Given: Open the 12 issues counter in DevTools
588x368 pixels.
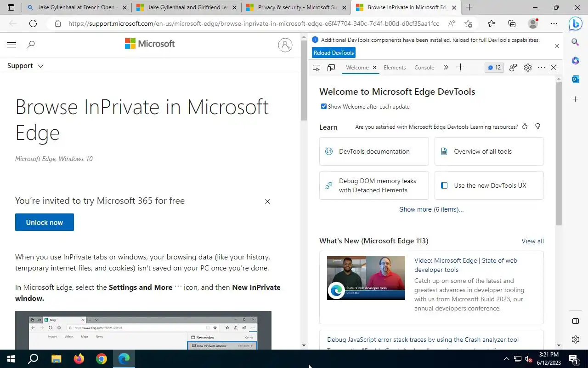Looking at the screenshot, I should pyautogui.click(x=494, y=68).
